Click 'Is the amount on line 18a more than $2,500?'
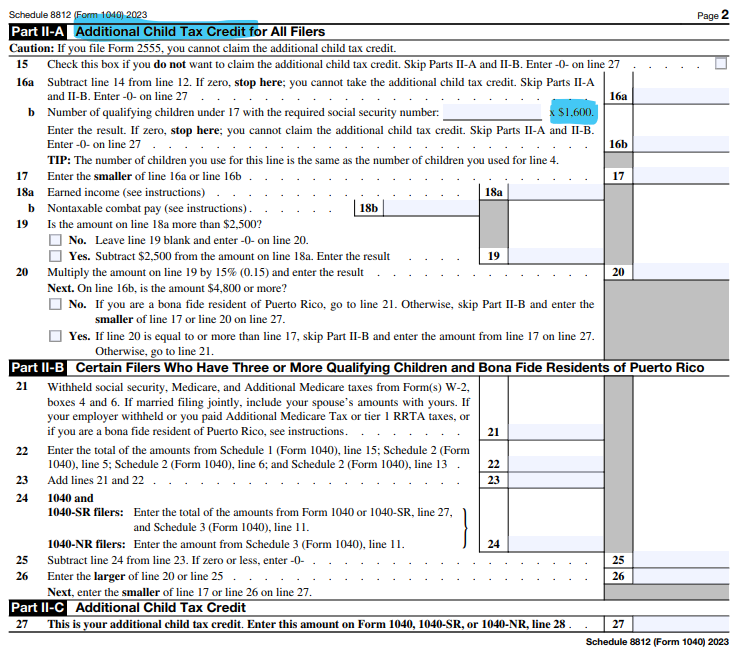The image size is (746, 664). (154, 224)
